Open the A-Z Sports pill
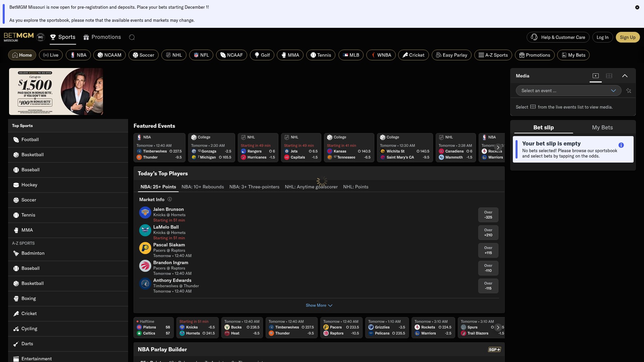The image size is (644, 362). point(493,55)
